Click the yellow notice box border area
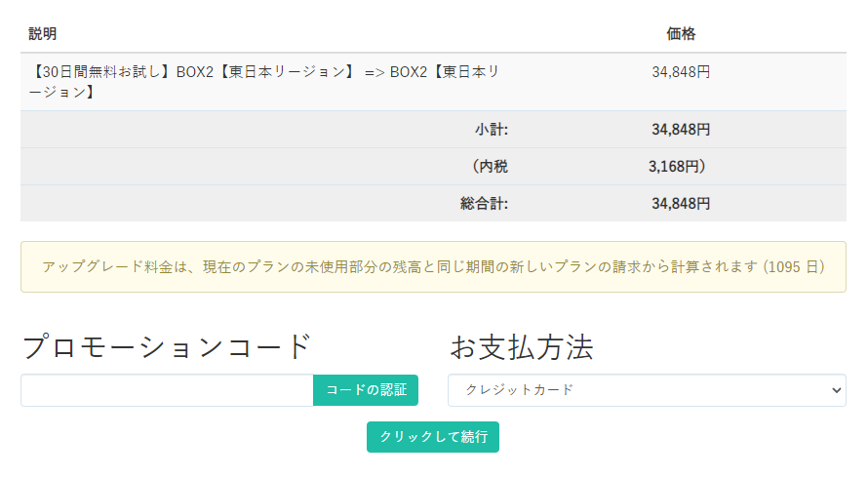The height and width of the screenshot is (478, 868). (433, 244)
